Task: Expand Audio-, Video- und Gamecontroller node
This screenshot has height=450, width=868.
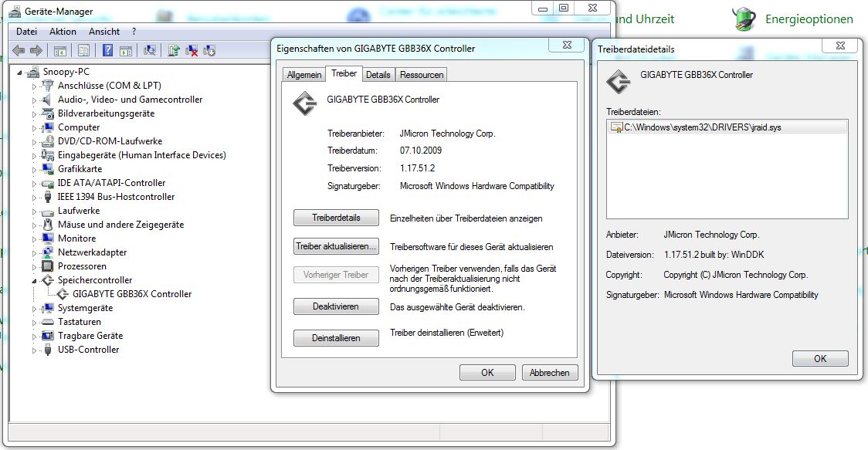Action: tap(34, 100)
